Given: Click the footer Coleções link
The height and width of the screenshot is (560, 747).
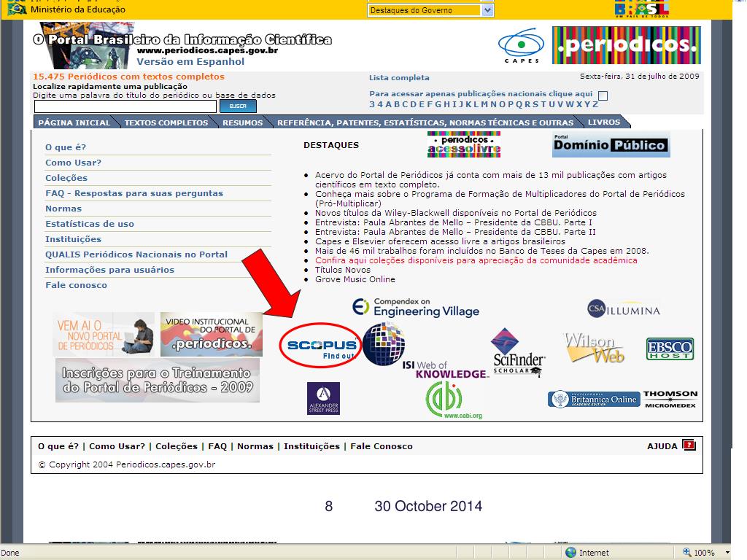Looking at the screenshot, I should coord(177,446).
